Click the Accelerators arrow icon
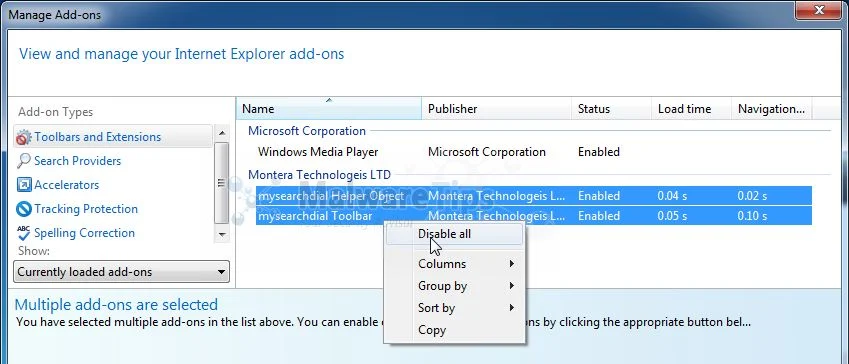Screen dimensions: 849x364 (24, 185)
